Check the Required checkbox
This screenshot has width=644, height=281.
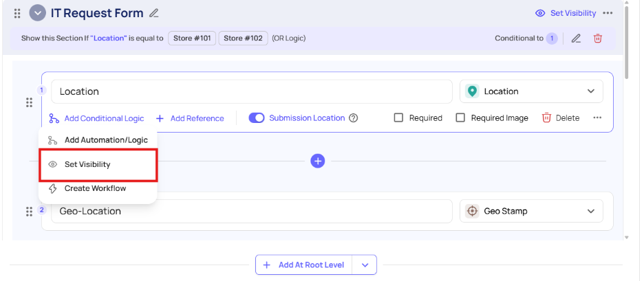tap(398, 118)
